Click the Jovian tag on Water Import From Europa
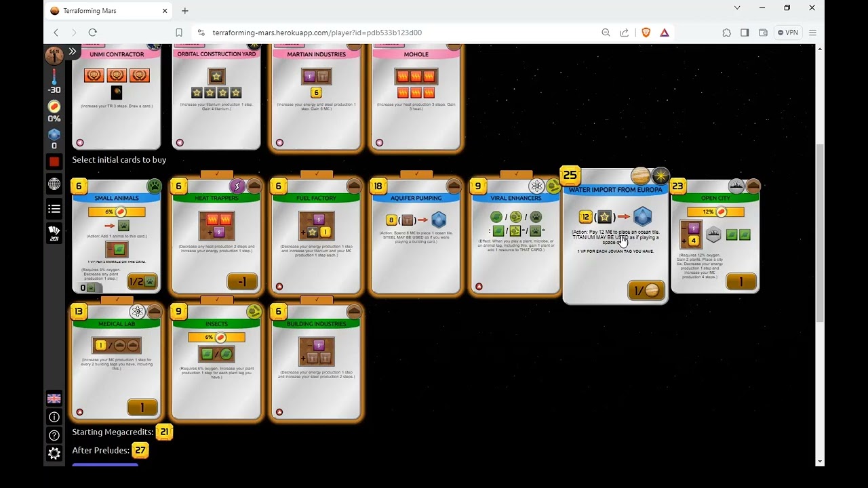 coord(640,176)
